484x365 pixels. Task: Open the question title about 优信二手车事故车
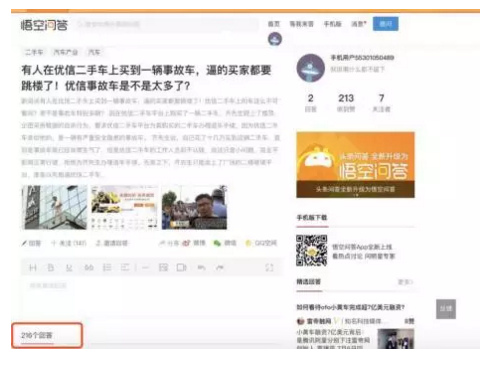(x=146, y=78)
